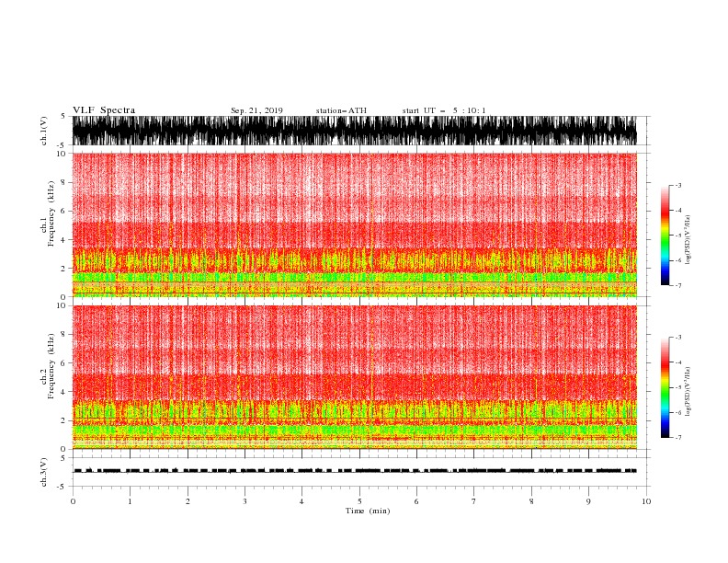Image resolution: width=728 pixels, height=563 pixels.
Task: Select the "Time (min)" axis label
Action: pyautogui.click(x=368, y=511)
